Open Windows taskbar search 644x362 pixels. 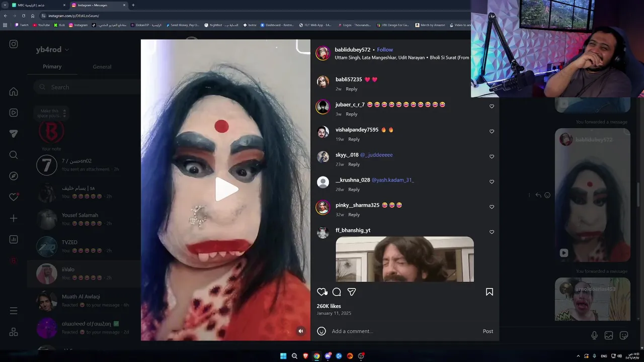coord(294,356)
